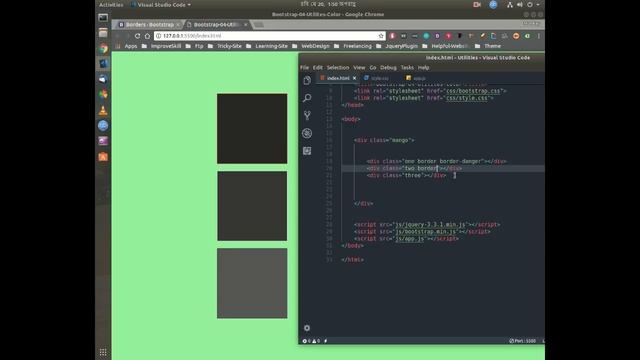Open the Tricky-Site bookmark folder

pos(225,46)
